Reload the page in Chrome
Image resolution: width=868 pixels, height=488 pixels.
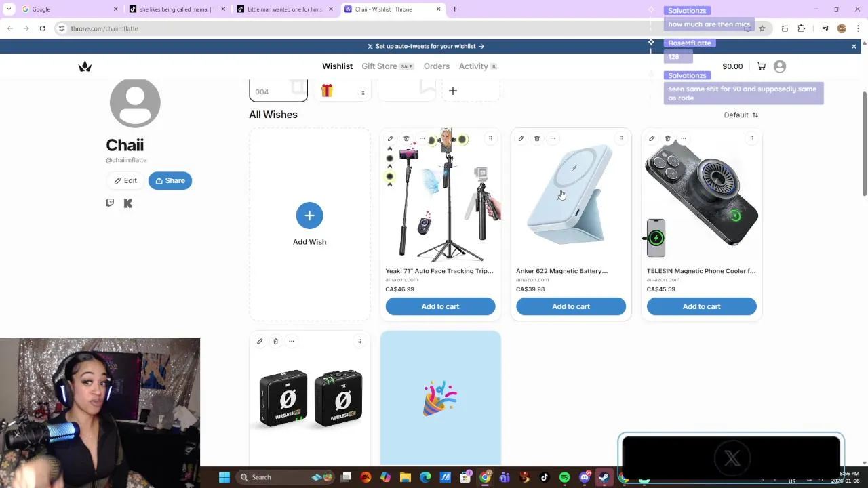(x=42, y=28)
